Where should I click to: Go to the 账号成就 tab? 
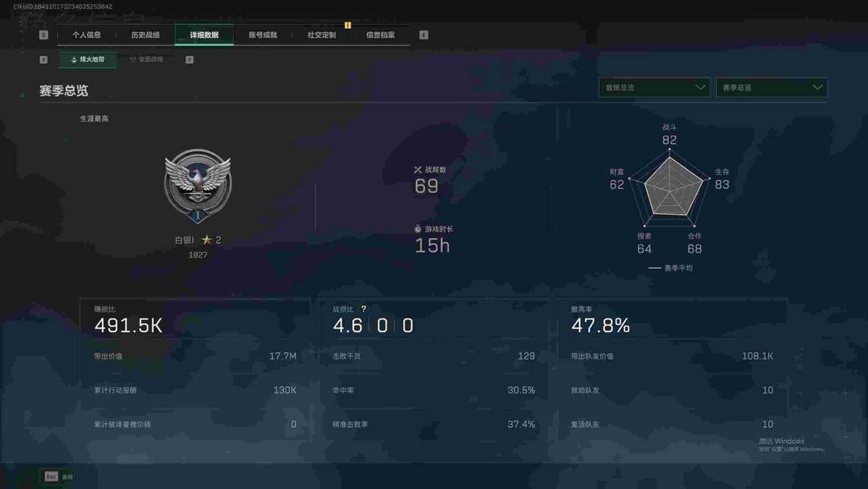coord(263,35)
